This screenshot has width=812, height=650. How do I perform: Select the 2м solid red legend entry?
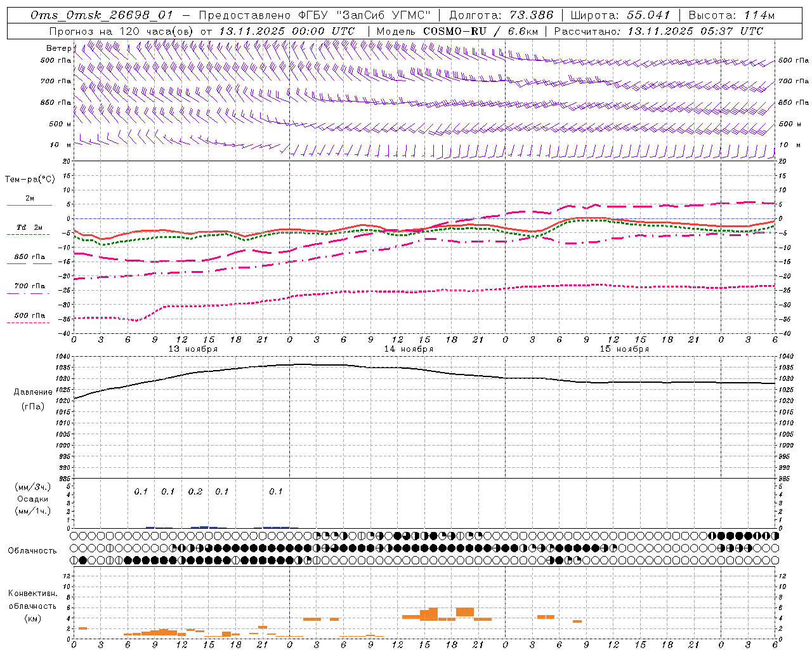(x=30, y=201)
